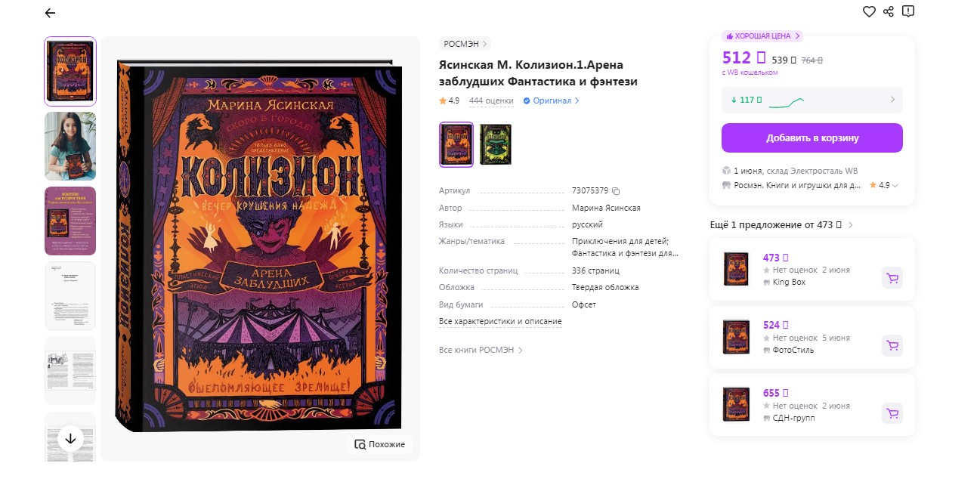The image size is (980, 482).
Task: Add СДН-групп offer to cart
Action: click(892, 414)
